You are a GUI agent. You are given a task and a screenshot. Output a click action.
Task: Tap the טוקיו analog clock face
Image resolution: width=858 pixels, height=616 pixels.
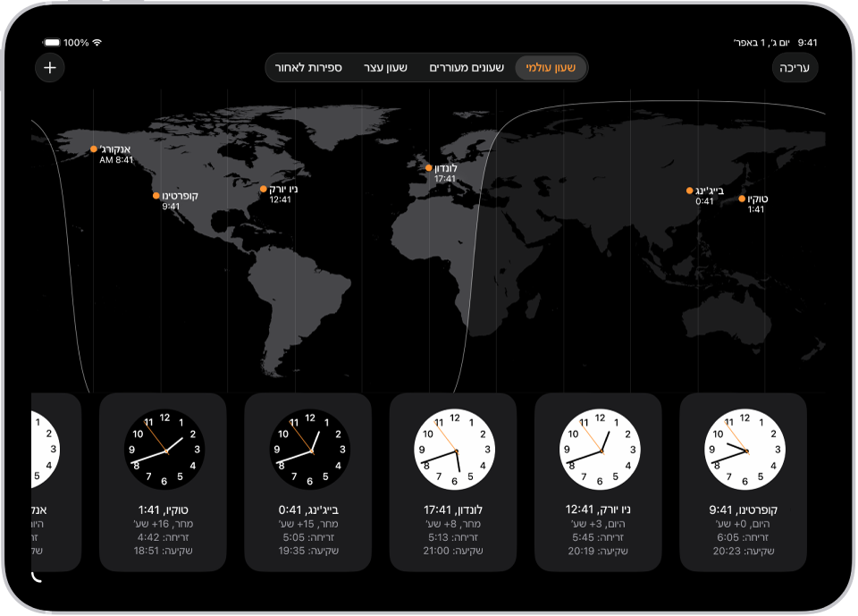point(164,450)
